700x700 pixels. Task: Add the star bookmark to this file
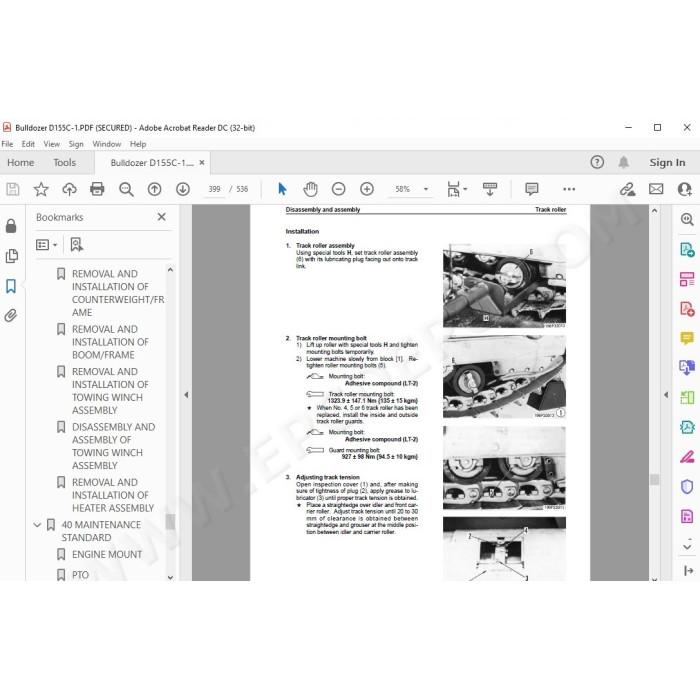[41, 189]
